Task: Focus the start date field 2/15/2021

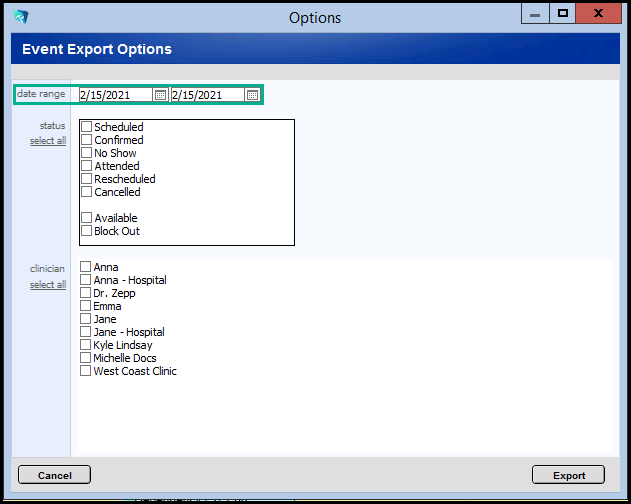Action: (x=115, y=95)
